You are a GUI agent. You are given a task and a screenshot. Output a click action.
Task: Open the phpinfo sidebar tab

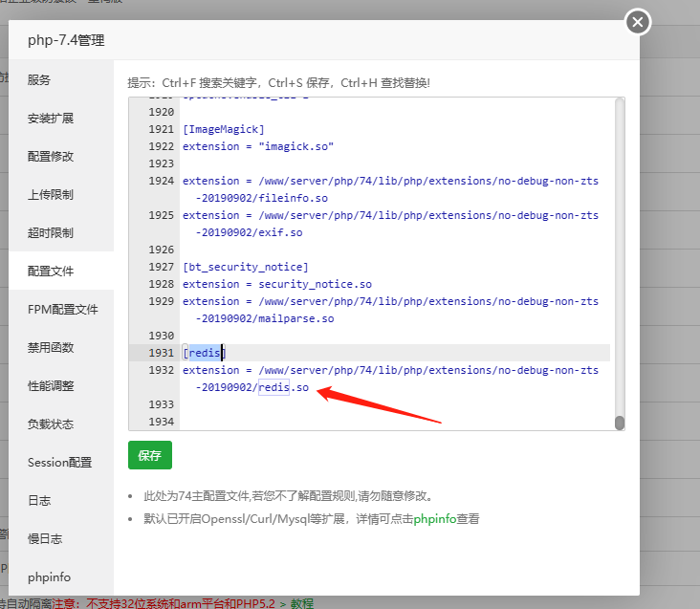coord(61,576)
